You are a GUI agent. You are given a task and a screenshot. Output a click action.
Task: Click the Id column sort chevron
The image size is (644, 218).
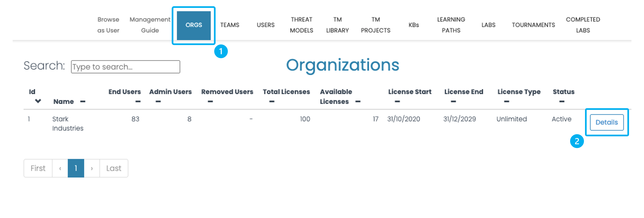[x=38, y=101]
